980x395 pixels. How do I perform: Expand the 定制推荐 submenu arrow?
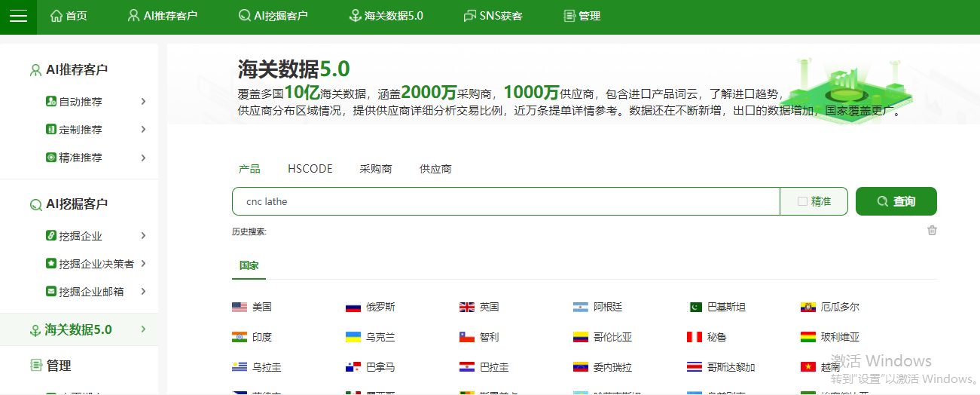[143, 130]
